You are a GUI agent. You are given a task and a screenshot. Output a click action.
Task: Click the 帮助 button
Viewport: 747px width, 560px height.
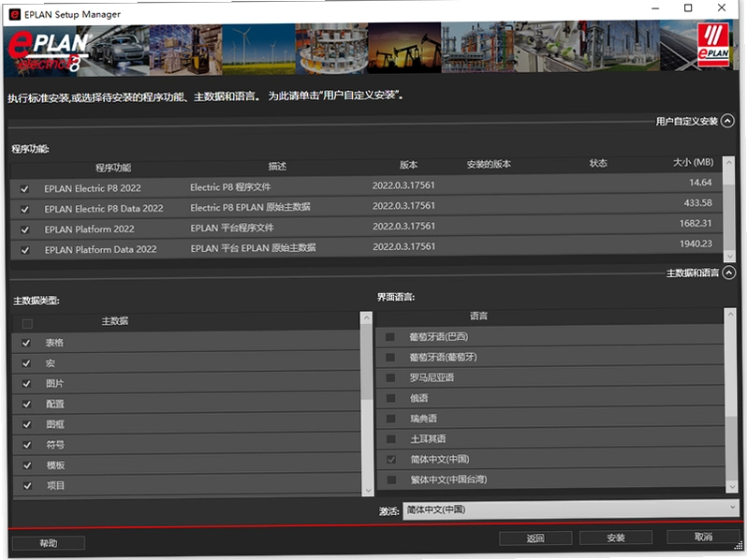pyautogui.click(x=49, y=543)
